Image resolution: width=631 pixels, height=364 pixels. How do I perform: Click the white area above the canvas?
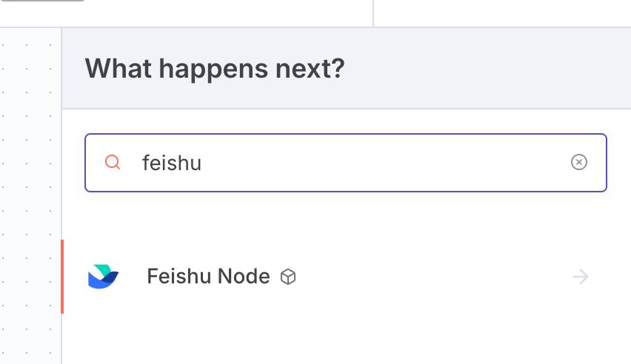point(185,13)
